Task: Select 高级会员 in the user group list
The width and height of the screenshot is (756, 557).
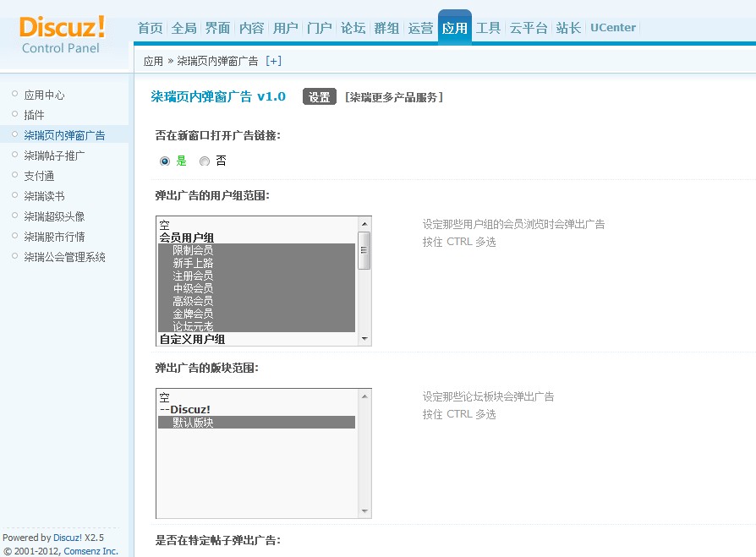Action: point(256,301)
